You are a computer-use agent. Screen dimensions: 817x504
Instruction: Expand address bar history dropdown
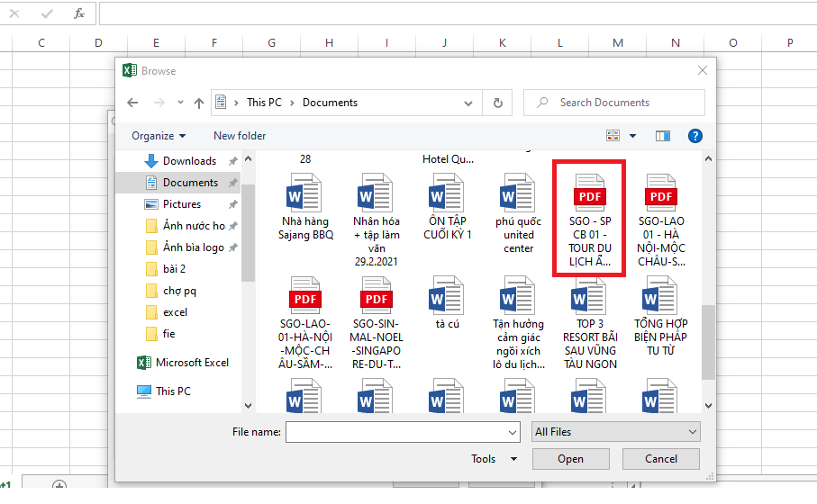(x=468, y=103)
